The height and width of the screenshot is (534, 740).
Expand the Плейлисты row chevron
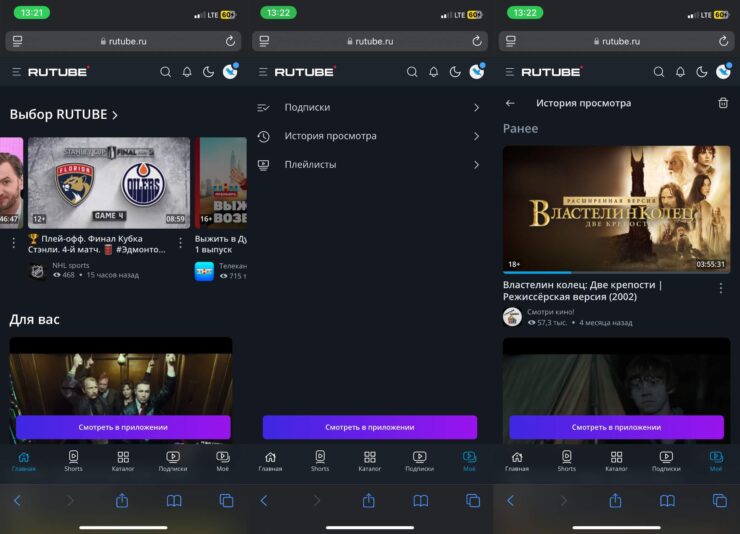(476, 165)
